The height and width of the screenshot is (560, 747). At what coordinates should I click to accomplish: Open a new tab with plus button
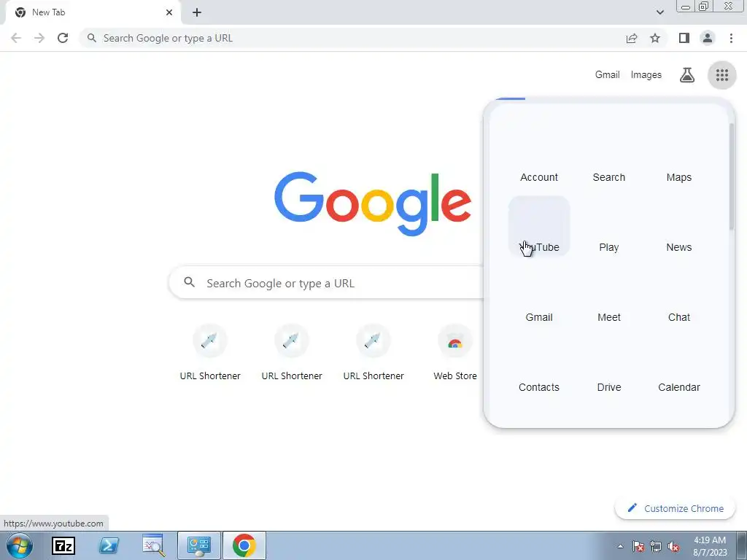click(x=197, y=12)
